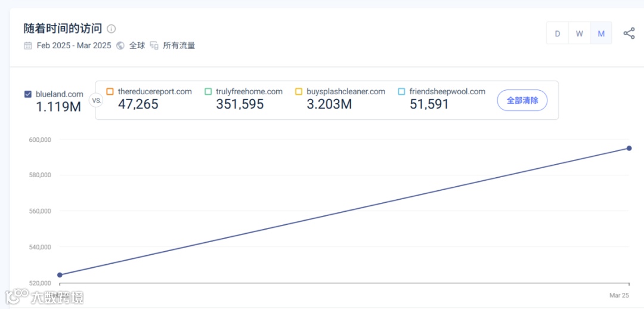
Task: Click the 580,000 axis label
Action: click(39, 175)
